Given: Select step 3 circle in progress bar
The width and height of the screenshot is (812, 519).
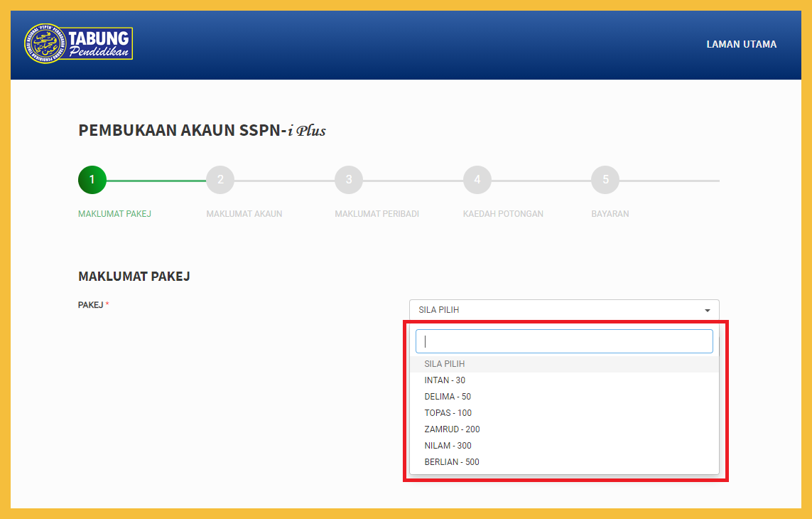Looking at the screenshot, I should [x=349, y=181].
